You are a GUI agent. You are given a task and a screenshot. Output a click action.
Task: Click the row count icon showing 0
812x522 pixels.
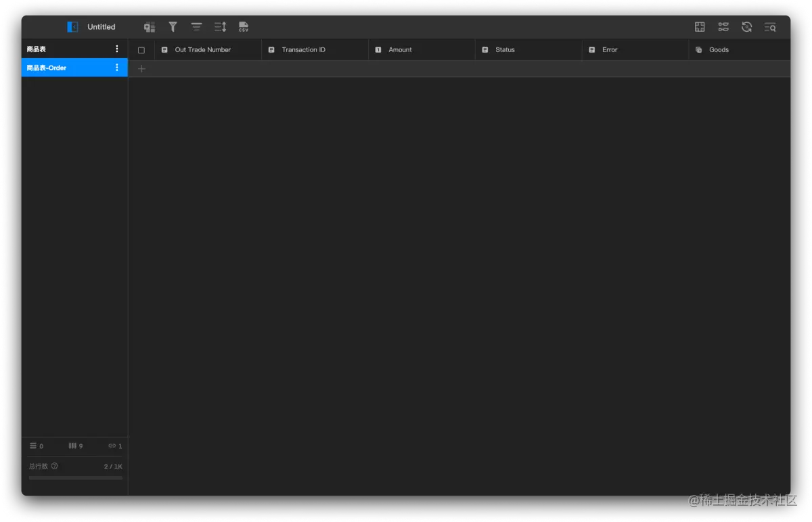click(x=33, y=446)
